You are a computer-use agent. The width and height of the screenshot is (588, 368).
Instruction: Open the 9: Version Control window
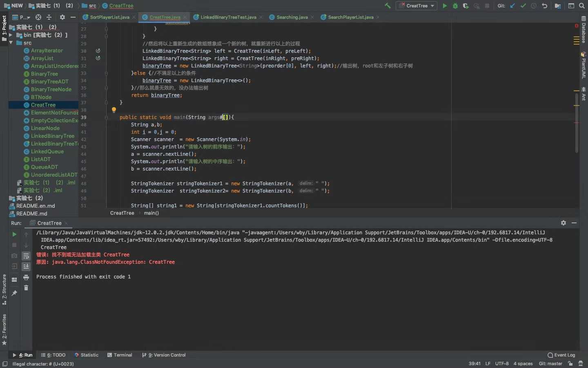point(164,355)
